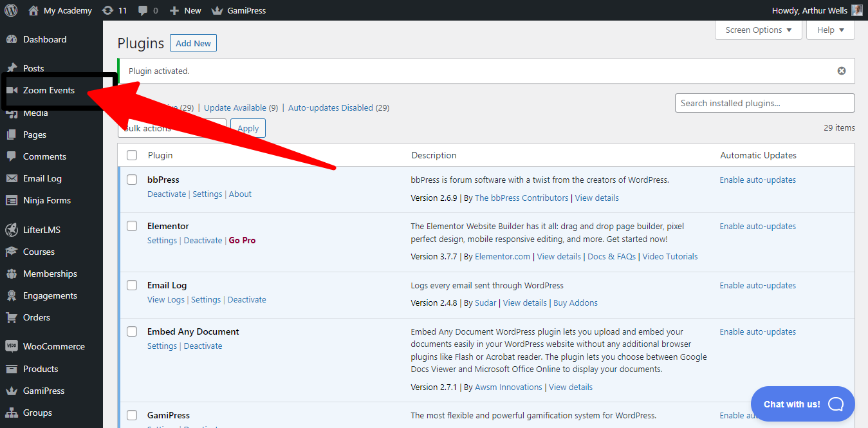The image size is (868, 428).
Task: Click the Add New plugin button
Action: point(193,43)
